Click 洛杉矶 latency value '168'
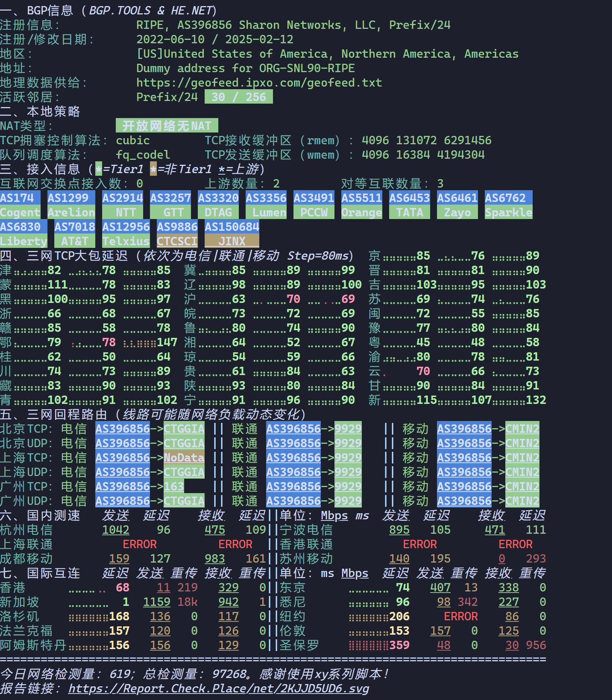The height and width of the screenshot is (700, 612). click(x=119, y=616)
